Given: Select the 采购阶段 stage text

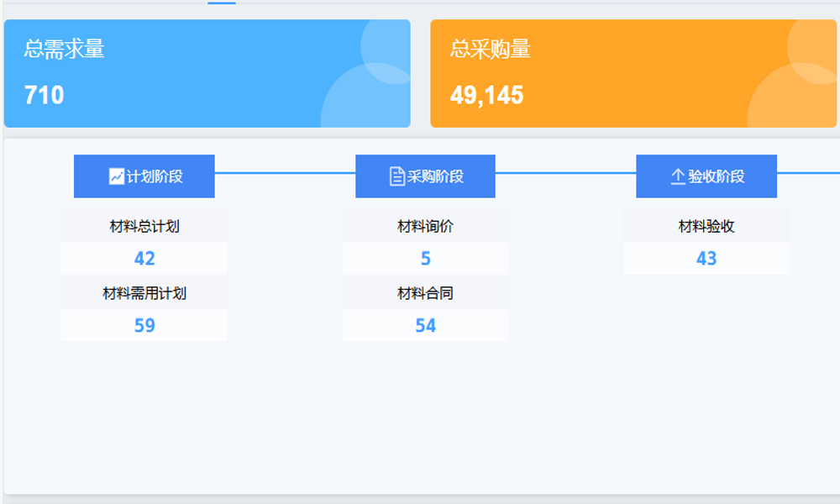Looking at the screenshot, I should [435, 176].
